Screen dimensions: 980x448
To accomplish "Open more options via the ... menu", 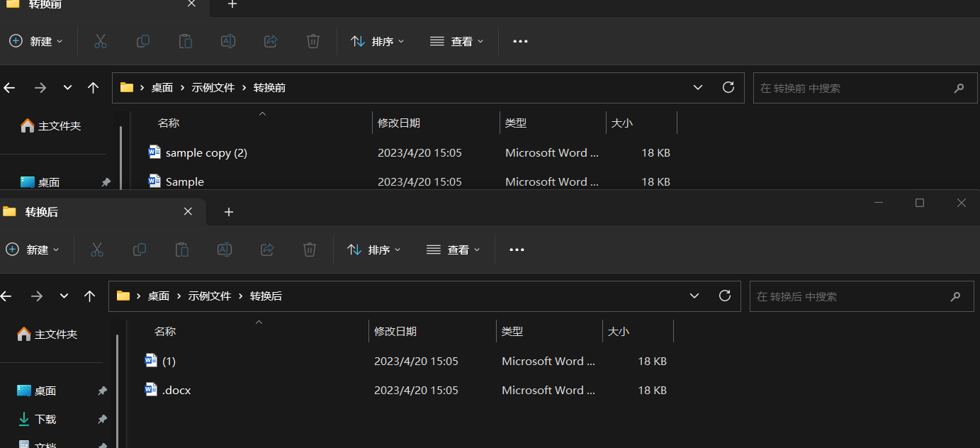I will (x=516, y=249).
